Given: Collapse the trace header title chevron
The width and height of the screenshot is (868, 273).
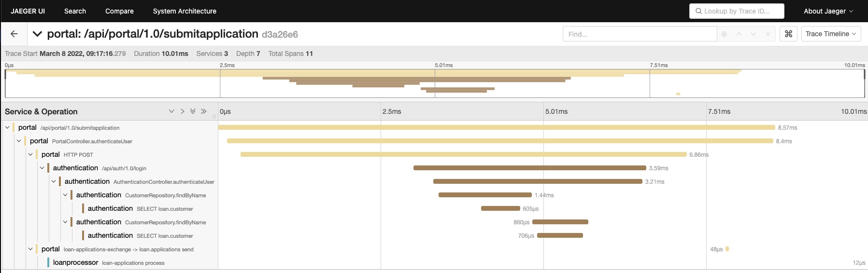Looking at the screenshot, I should [37, 34].
